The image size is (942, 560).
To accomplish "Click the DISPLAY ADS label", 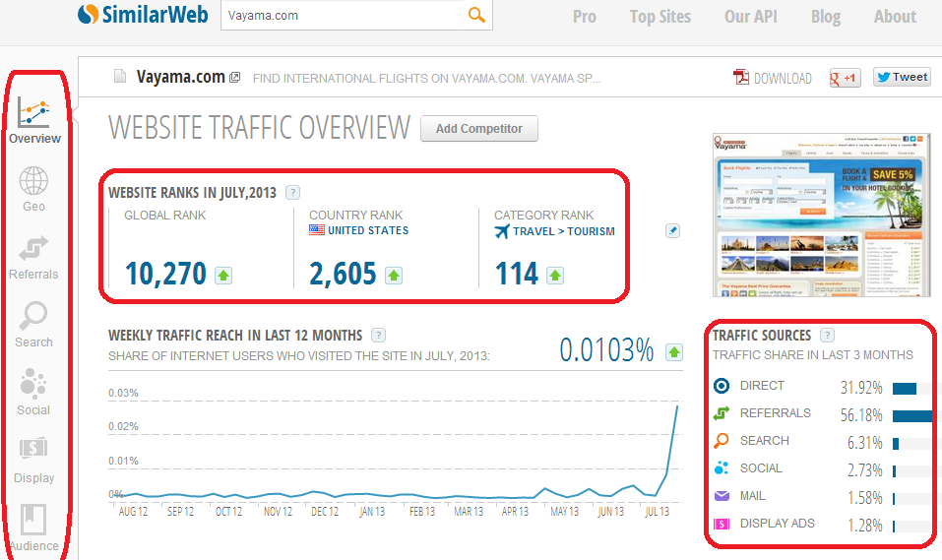I will 778,524.
